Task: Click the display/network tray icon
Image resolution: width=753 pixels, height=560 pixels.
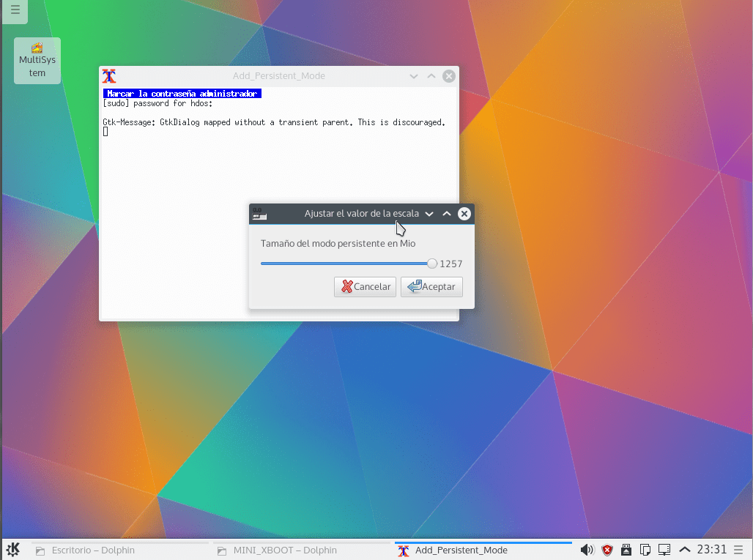Action: coord(664,550)
